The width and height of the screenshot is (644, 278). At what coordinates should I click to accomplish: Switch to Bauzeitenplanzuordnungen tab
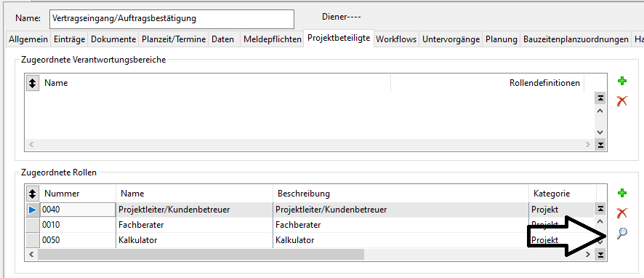coord(576,39)
